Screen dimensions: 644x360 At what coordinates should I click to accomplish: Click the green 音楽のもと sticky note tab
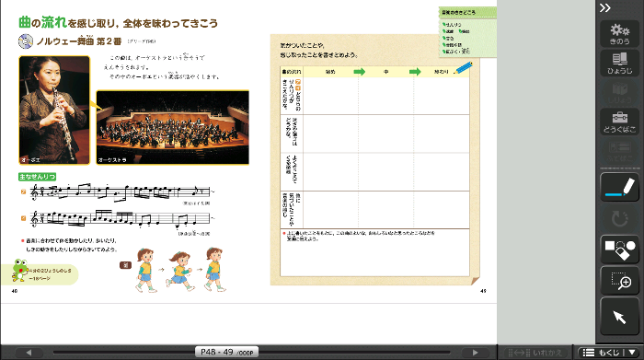(467, 12)
